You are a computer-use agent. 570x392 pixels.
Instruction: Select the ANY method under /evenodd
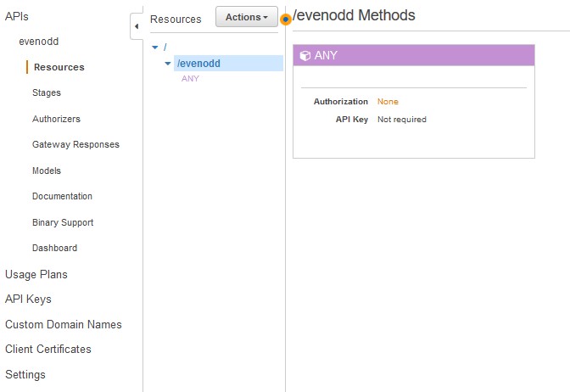tap(190, 79)
